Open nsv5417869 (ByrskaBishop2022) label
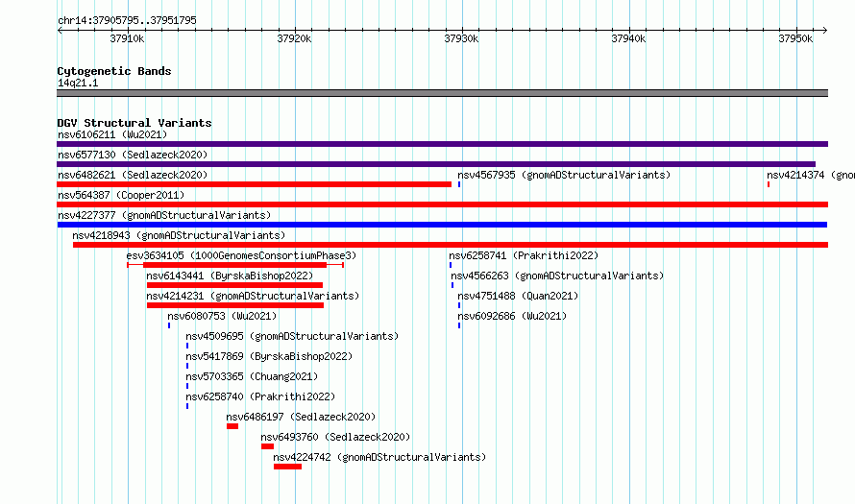 pyautogui.click(x=269, y=356)
